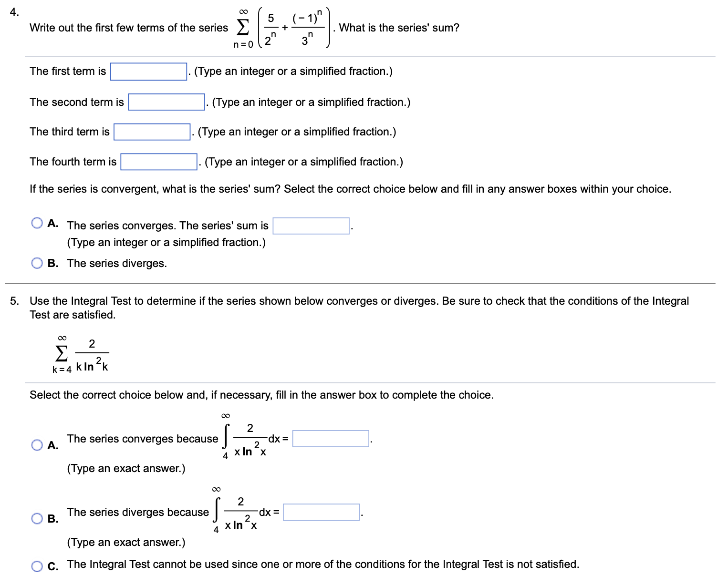Click the problem 4 heading number
Image resolution: width=728 pixels, height=576 pixels.
14,11
